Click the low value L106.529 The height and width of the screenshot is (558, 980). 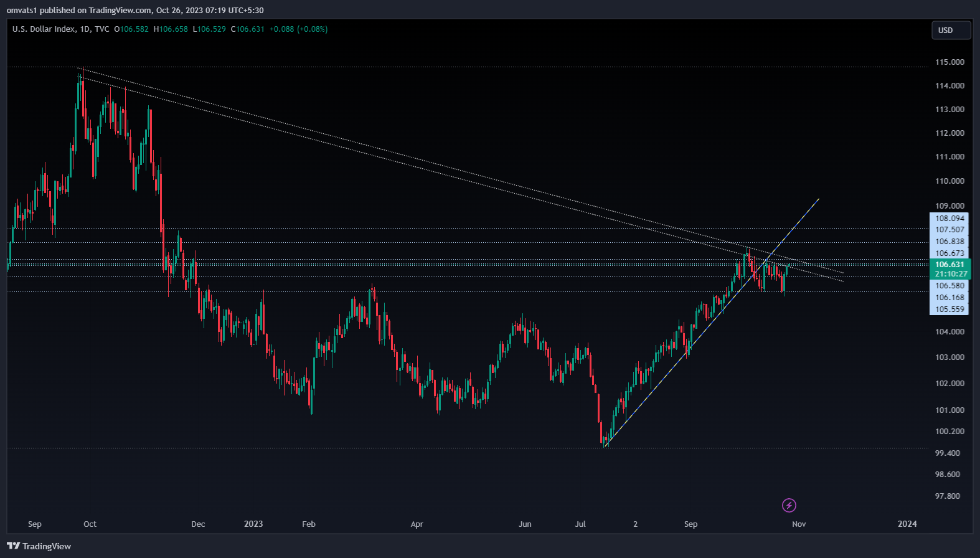209,29
